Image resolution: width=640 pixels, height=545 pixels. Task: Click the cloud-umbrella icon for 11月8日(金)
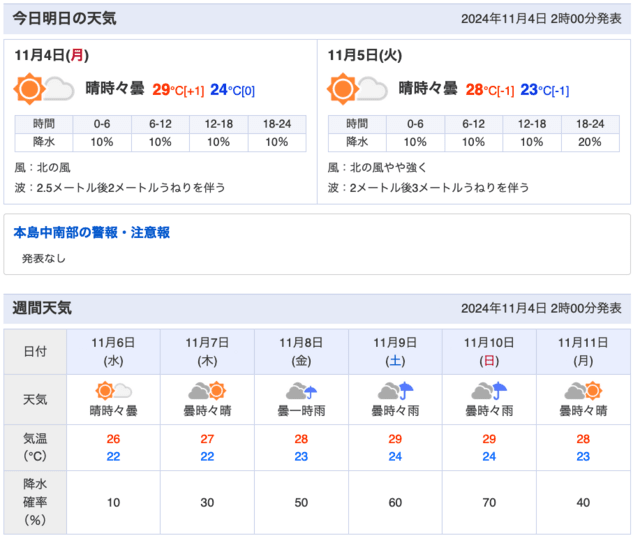[301, 391]
